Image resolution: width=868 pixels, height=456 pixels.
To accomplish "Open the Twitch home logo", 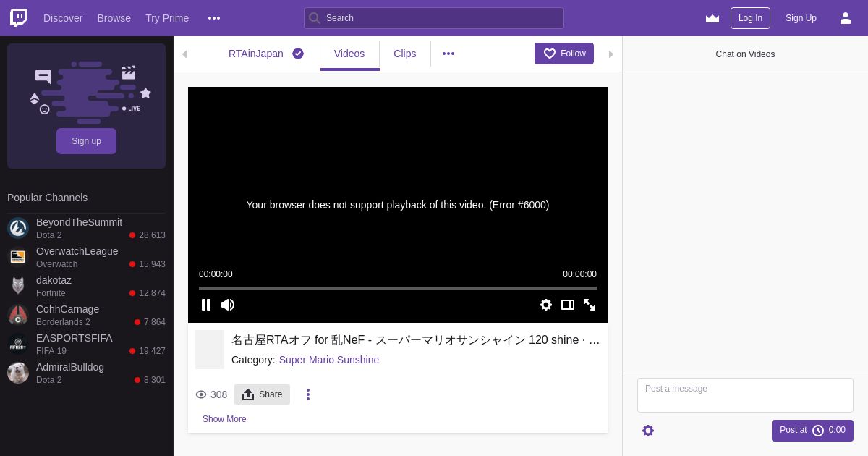I will 19,18.
